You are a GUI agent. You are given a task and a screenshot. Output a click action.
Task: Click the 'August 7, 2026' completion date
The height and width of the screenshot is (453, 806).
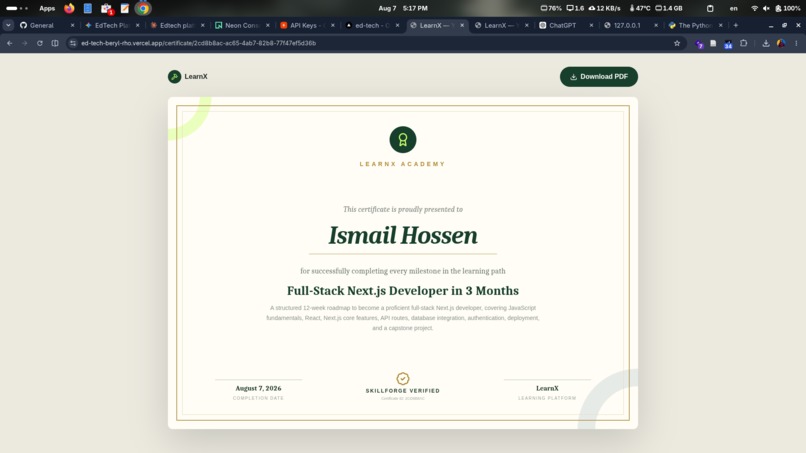(x=258, y=388)
